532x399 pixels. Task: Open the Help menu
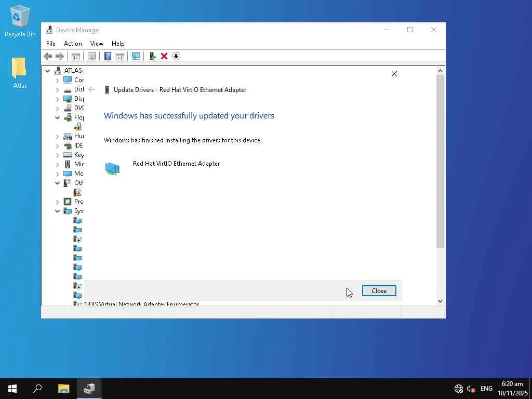(x=118, y=44)
